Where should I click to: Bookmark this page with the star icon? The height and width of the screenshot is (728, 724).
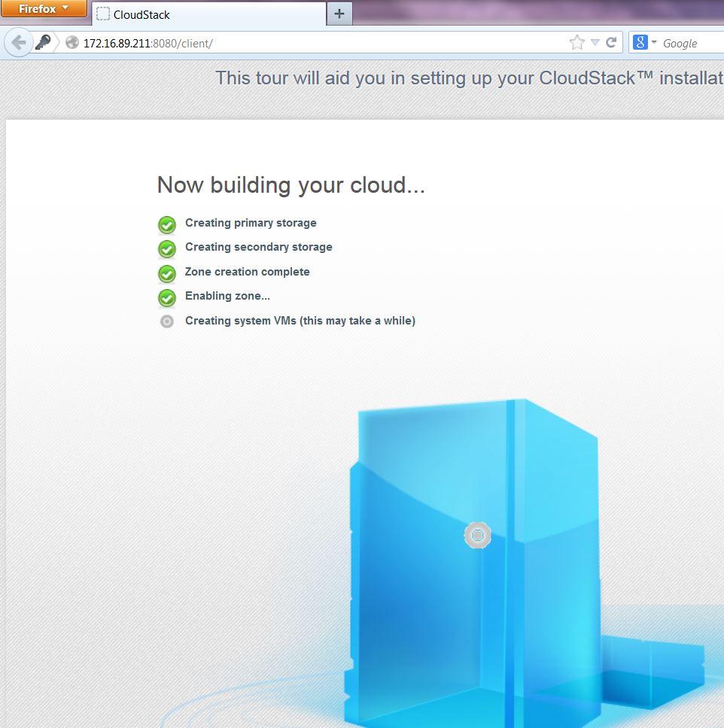point(577,43)
